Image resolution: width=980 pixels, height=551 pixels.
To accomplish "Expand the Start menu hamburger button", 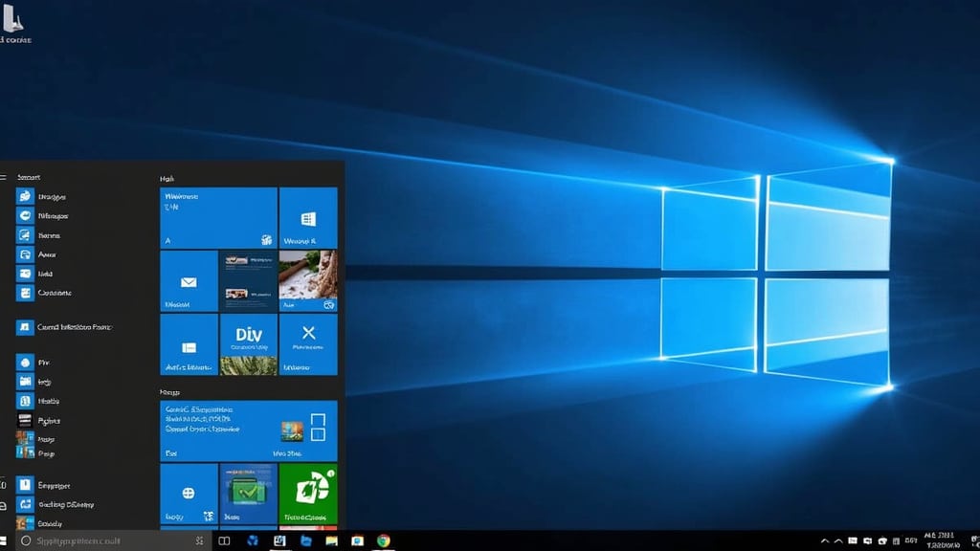I will click(x=3, y=177).
